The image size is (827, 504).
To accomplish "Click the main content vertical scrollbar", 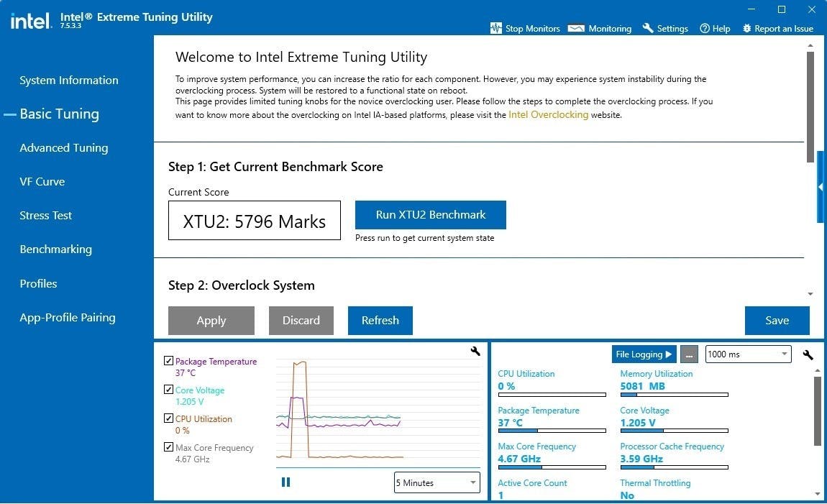I will click(x=810, y=101).
